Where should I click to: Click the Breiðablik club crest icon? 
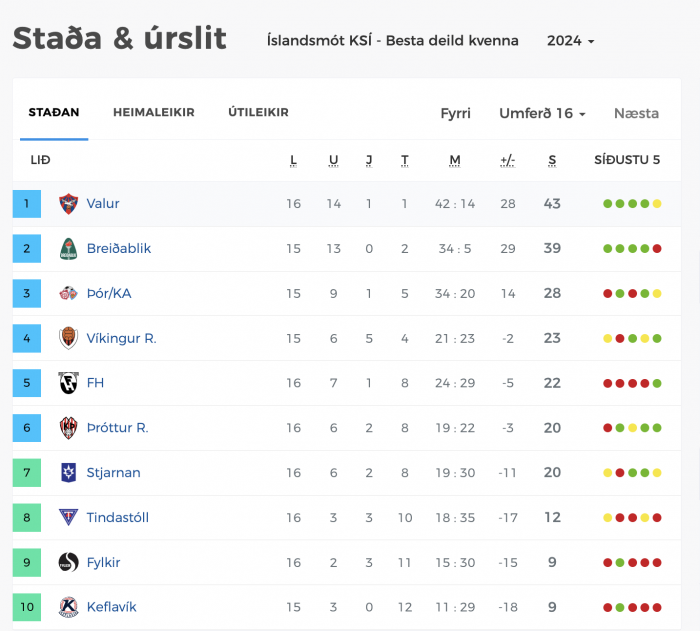(68, 249)
